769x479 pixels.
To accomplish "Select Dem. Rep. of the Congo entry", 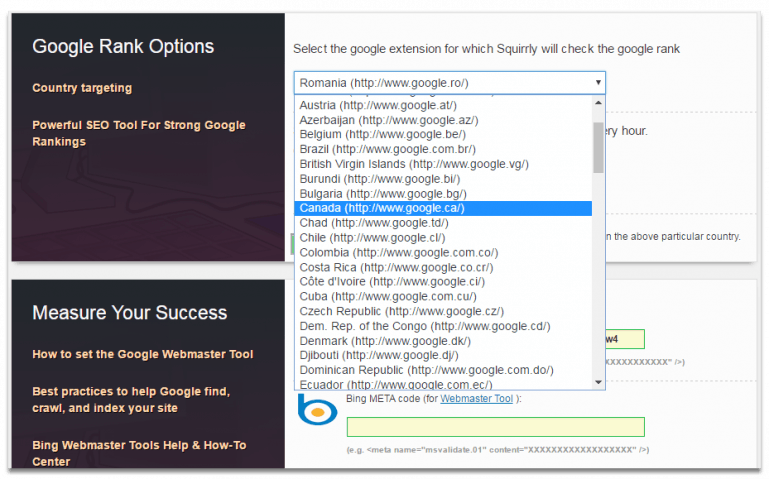I will 443,326.
